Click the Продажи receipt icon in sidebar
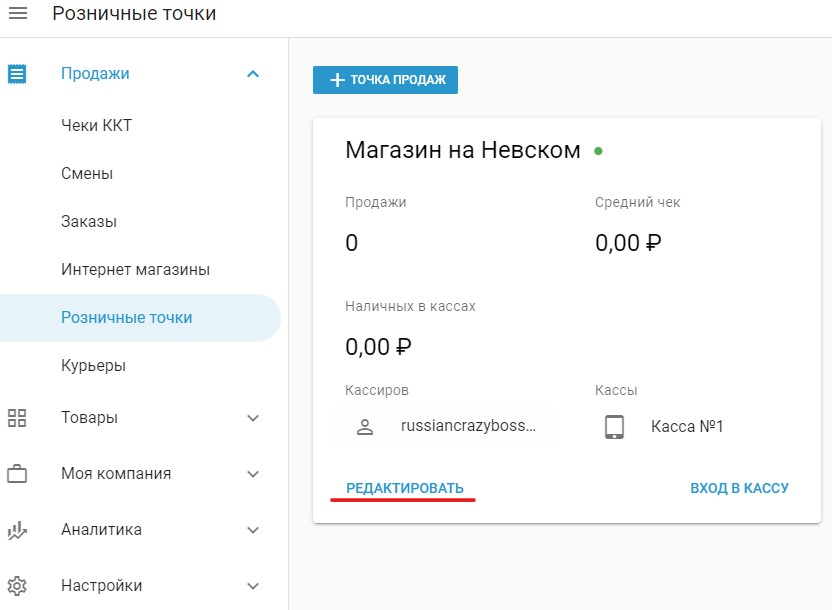The height and width of the screenshot is (610, 832). pos(17,74)
